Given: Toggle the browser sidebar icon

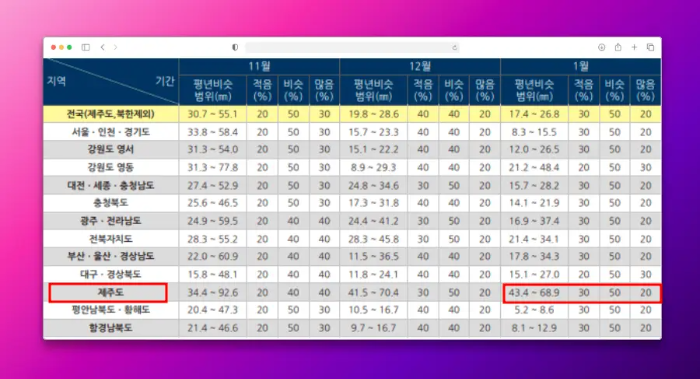Looking at the screenshot, I should pos(86,47).
